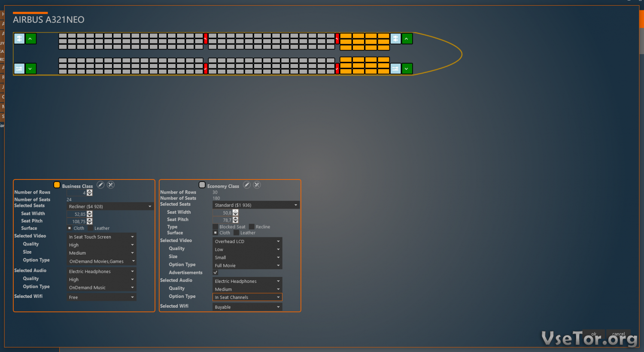This screenshot has width=644, height=352.
Task: Open the OnDemand Movies,Games option dropdown
Action: click(x=102, y=261)
